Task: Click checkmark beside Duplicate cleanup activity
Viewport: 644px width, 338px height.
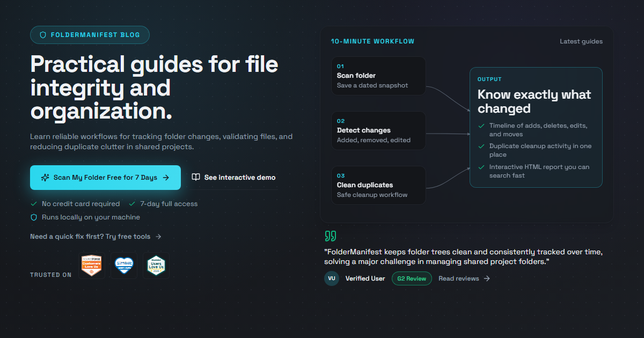Action: tap(481, 146)
